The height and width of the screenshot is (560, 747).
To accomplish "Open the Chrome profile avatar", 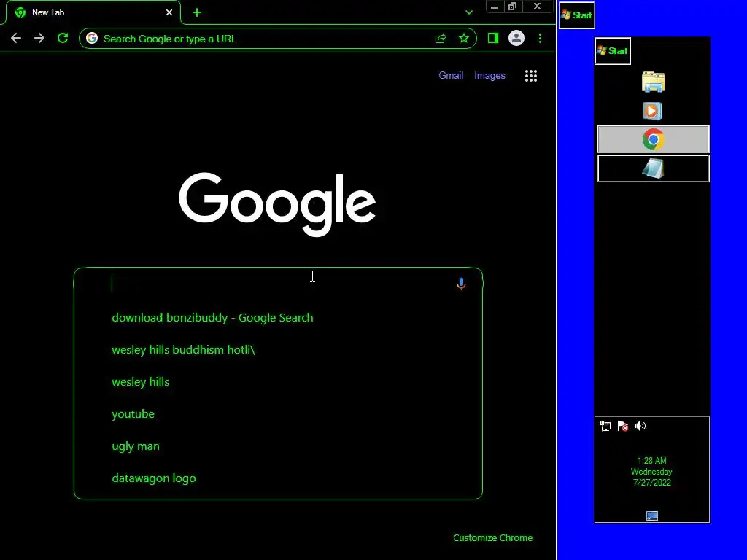I will 516,38.
